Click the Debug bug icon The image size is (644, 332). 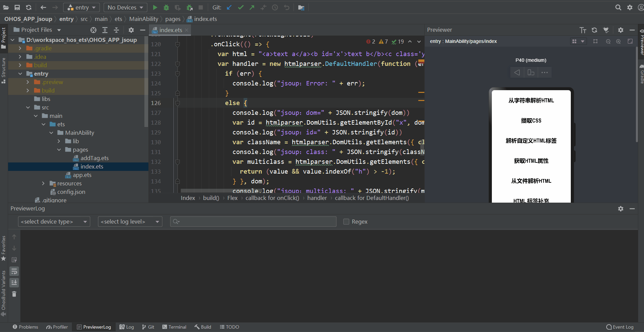166,7
